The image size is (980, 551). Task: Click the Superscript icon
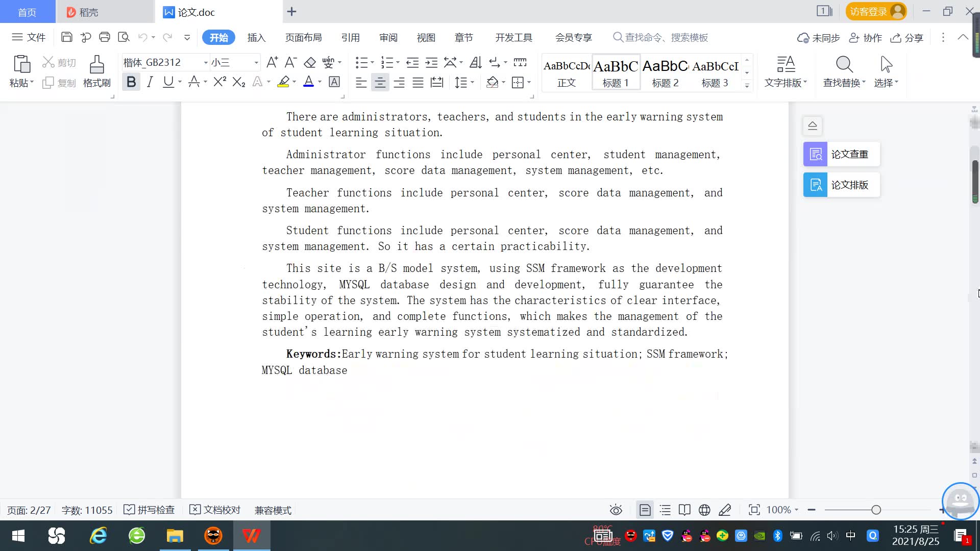(219, 82)
